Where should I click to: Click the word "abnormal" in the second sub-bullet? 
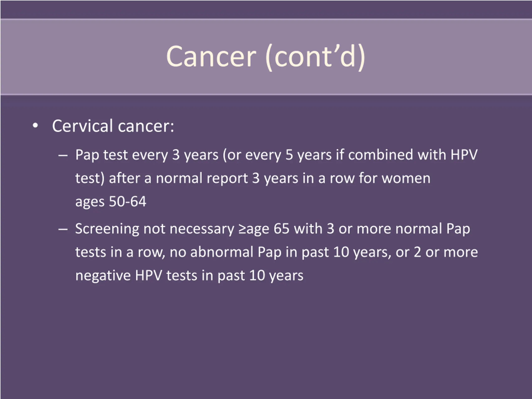pos(222,252)
